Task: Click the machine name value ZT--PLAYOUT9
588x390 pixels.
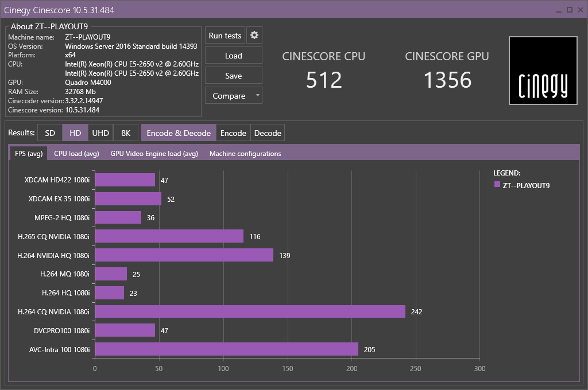Action: (88, 37)
